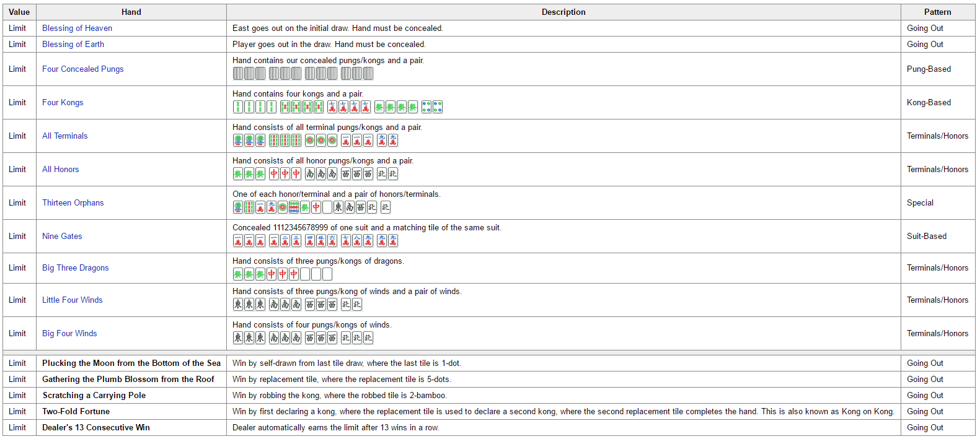Click Terminals/Honors cell in Big Four Winds row
The image size is (980, 439).
click(x=937, y=333)
